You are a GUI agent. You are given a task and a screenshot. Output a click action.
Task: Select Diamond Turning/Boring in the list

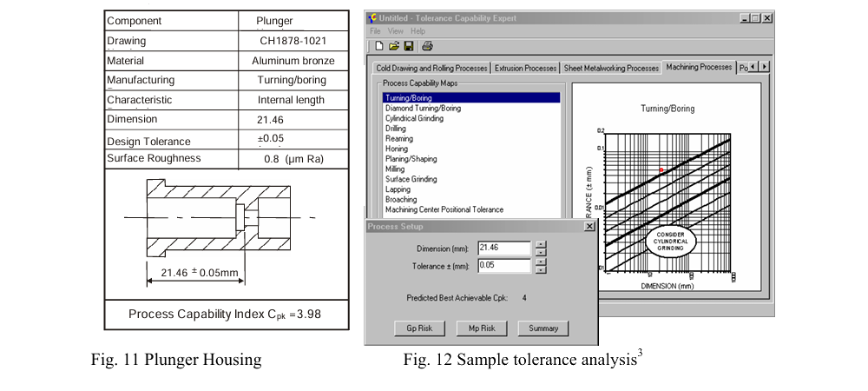[x=423, y=108]
